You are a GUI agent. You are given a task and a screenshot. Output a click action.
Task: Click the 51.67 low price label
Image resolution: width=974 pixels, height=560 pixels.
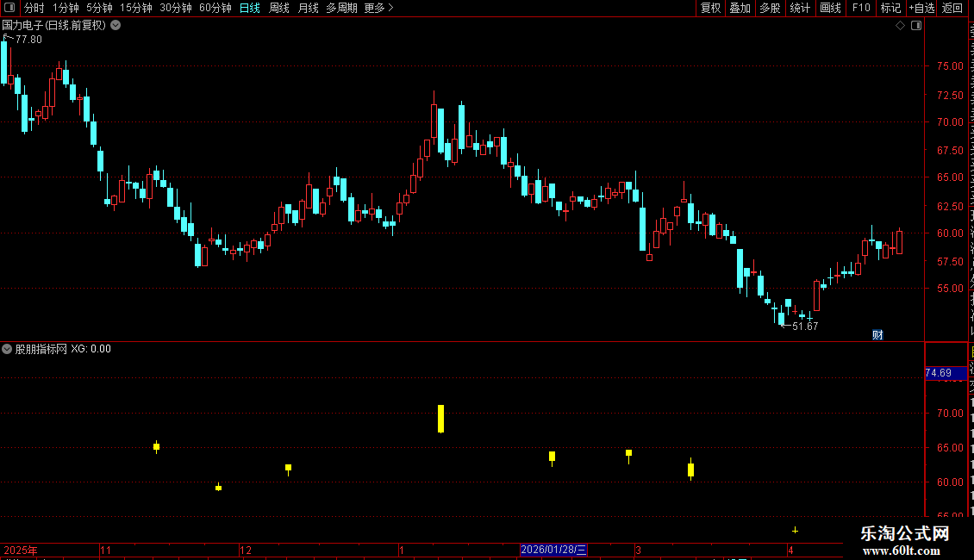(805, 326)
